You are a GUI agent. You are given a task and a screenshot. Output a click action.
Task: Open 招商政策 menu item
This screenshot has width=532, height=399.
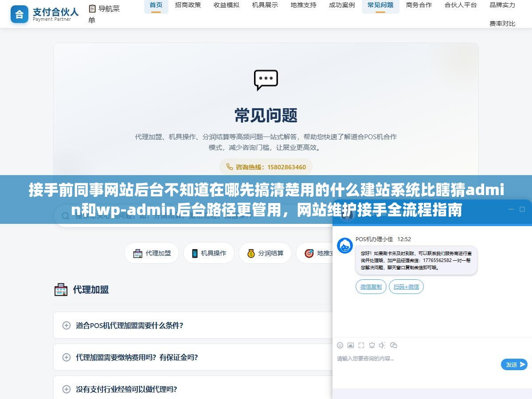[x=188, y=5]
